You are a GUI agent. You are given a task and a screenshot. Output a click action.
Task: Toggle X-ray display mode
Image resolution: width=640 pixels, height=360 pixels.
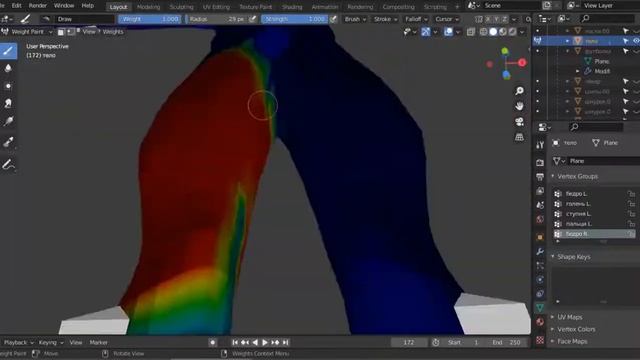tap(471, 32)
